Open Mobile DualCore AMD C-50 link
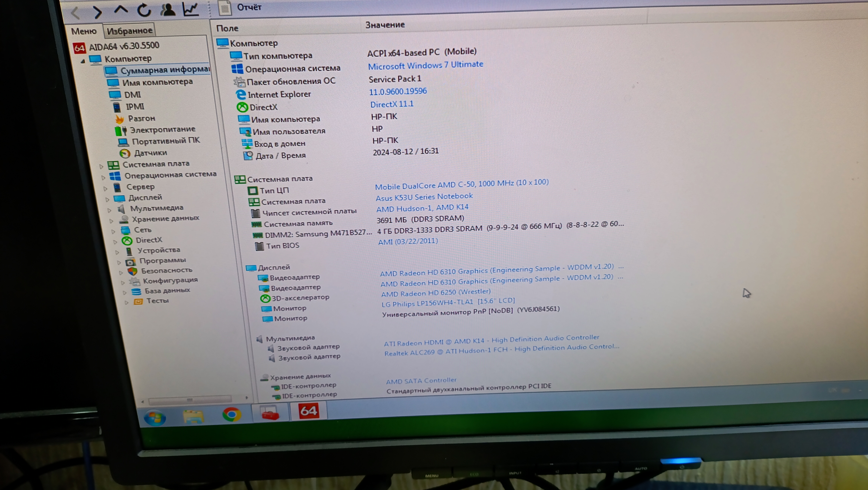 [x=462, y=184]
